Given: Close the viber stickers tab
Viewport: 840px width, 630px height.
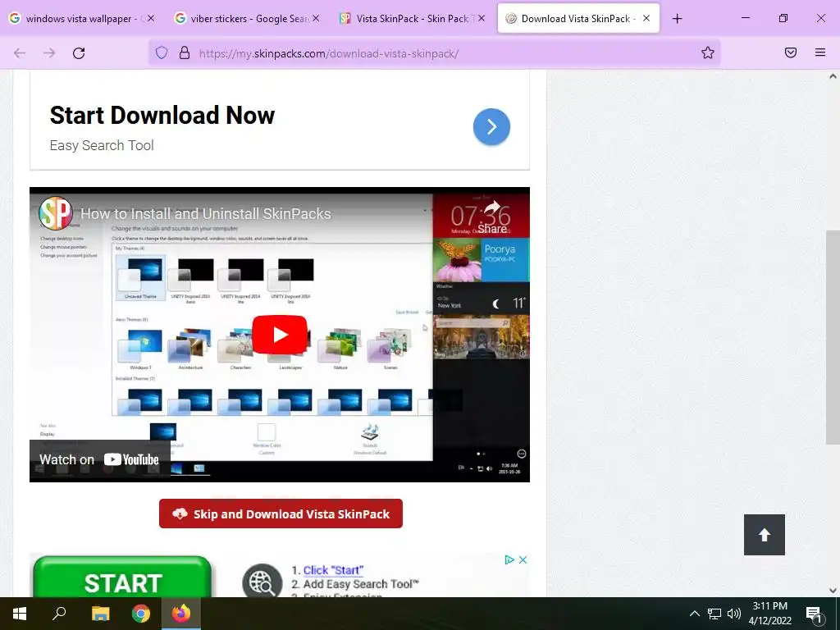Looking at the screenshot, I should tap(316, 18).
